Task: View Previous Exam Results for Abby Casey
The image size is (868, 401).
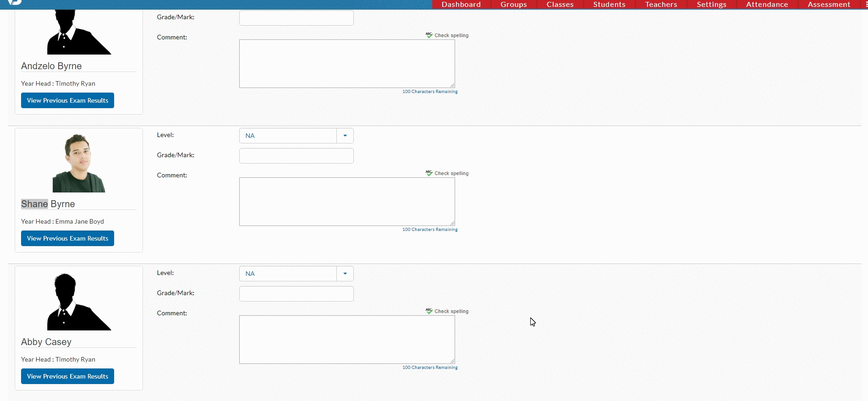Action: click(67, 376)
